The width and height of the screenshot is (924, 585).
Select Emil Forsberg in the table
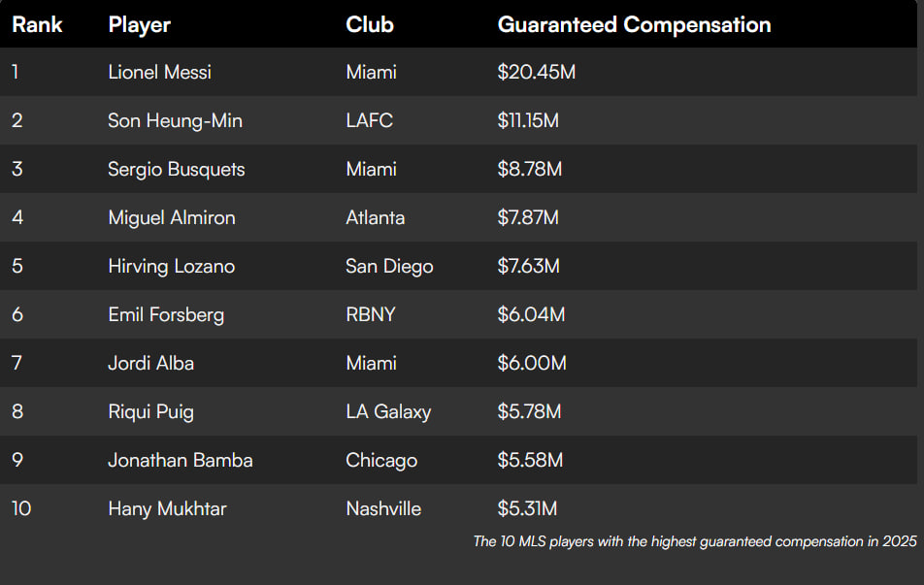pos(166,315)
